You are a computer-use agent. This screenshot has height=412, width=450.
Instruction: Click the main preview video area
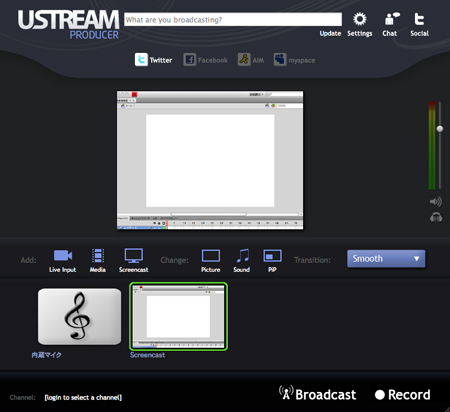pyautogui.click(x=210, y=160)
